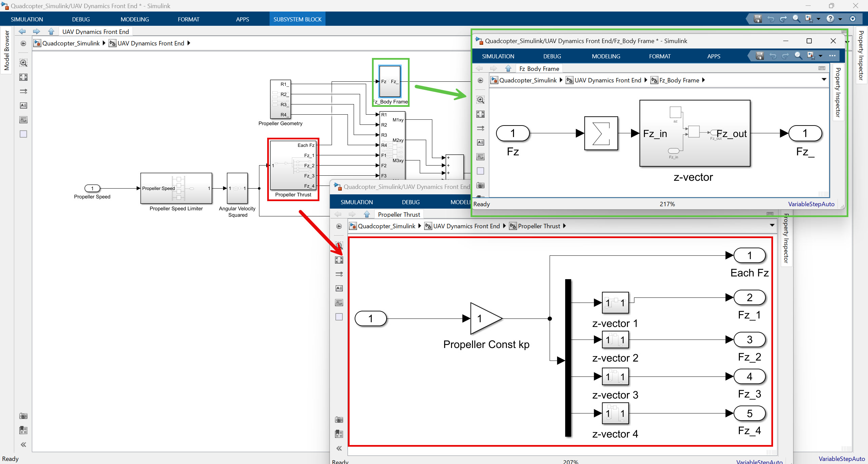868x464 pixels.
Task: Click the Redo icon in main toolbar
Action: pos(784,19)
